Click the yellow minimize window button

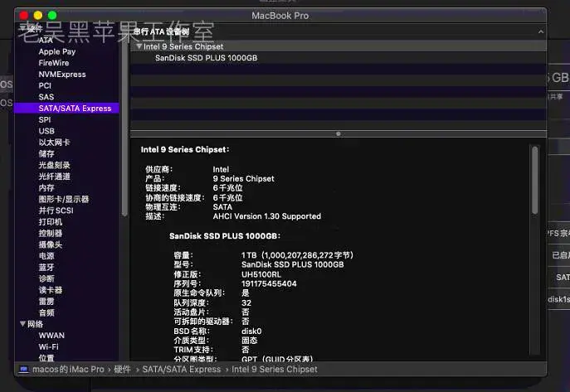pyautogui.click(x=38, y=15)
